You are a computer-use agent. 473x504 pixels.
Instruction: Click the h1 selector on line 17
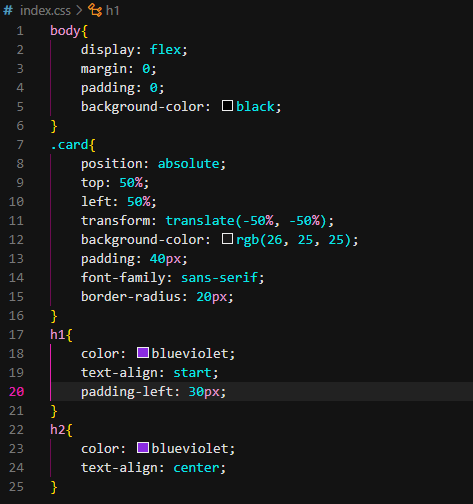58,335
